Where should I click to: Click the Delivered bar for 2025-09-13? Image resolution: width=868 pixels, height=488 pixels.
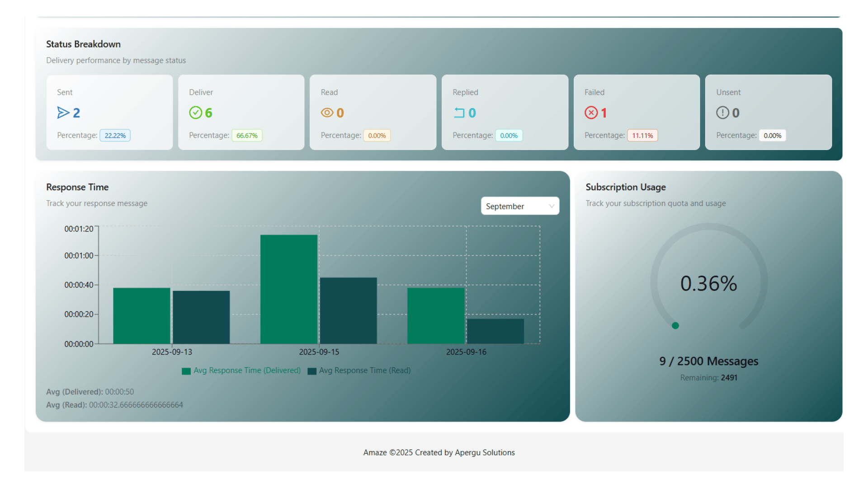tap(142, 316)
